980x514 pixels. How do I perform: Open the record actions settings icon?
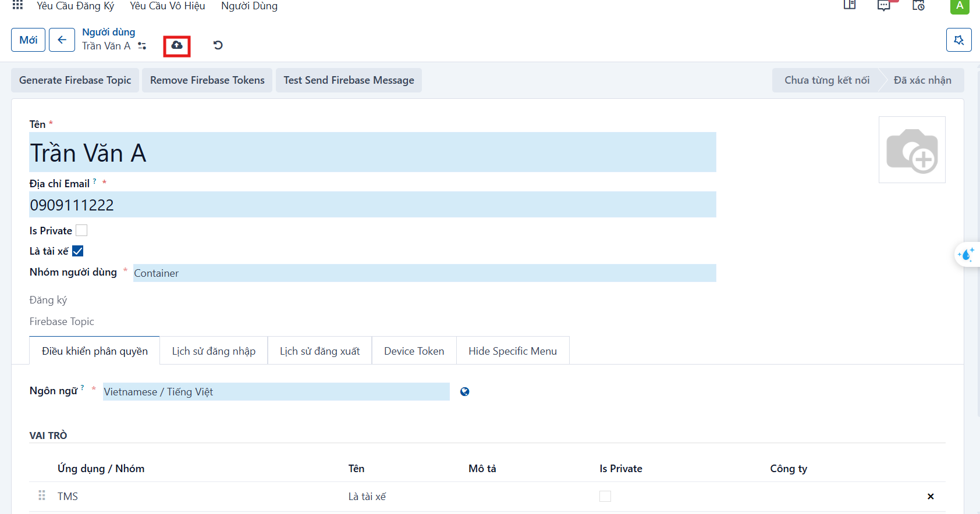pos(142,46)
